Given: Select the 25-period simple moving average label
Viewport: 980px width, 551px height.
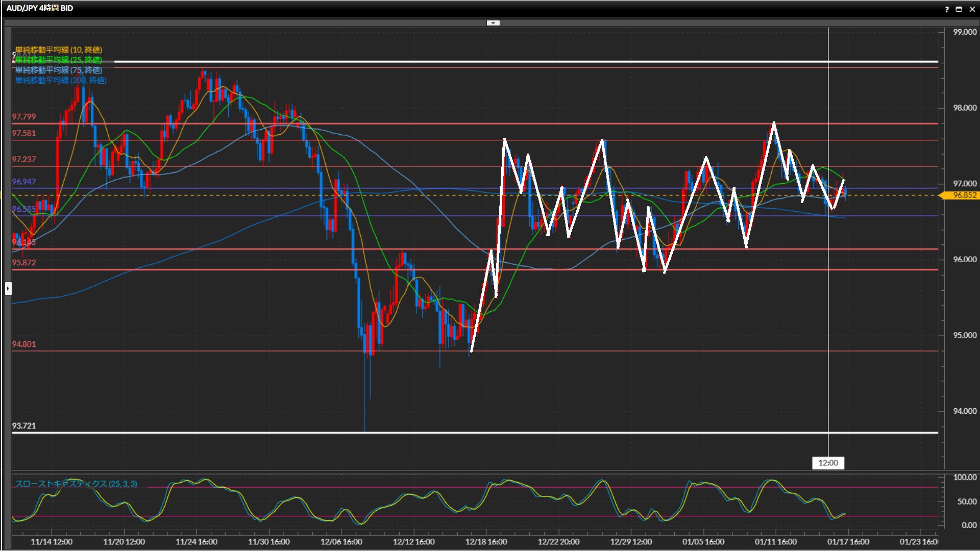Looking at the screenshot, I should (59, 60).
